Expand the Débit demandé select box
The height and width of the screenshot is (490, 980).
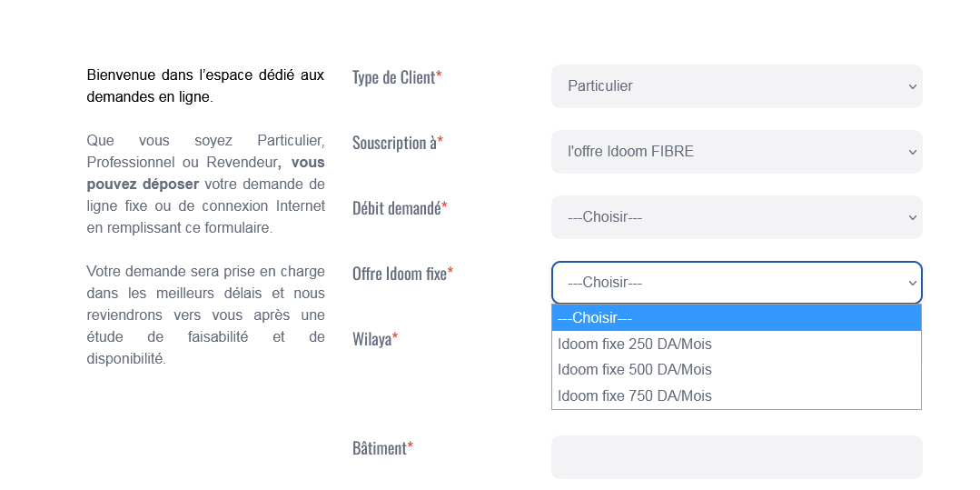[x=736, y=217]
